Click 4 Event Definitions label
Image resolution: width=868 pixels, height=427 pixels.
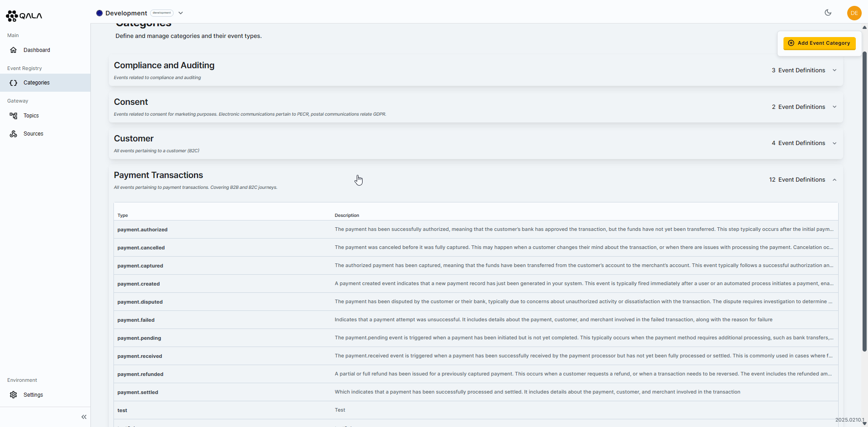[x=798, y=143]
